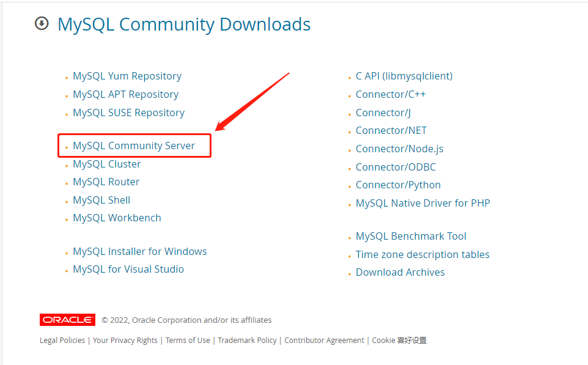The image size is (588, 365).
Task: Click the download circle icon beside the title
Action: pos(42,23)
